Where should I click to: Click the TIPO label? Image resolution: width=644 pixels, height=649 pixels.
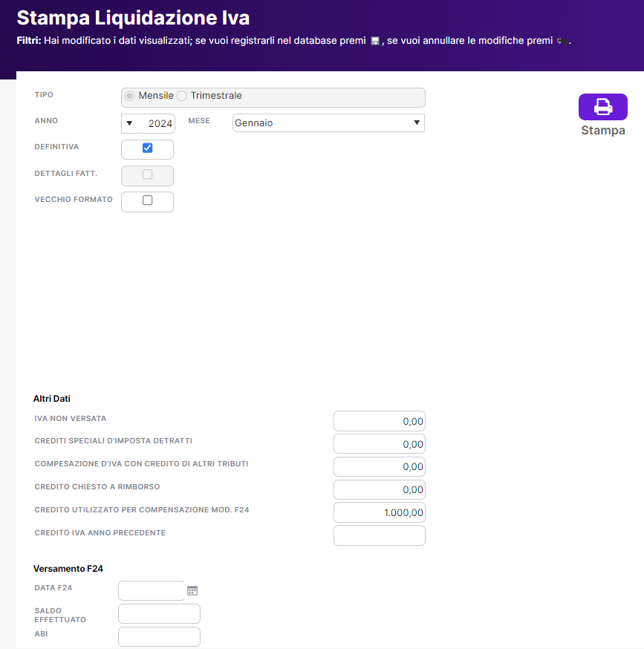point(44,95)
